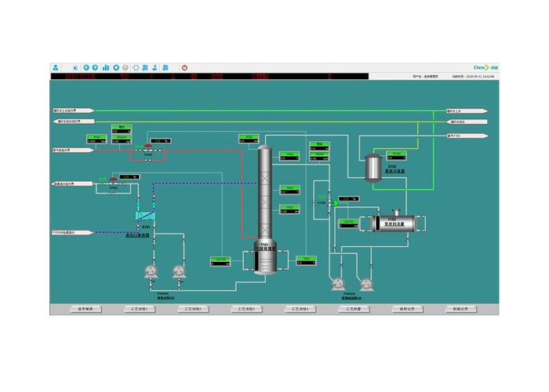Click the left pump of P104A/B
Image resolution: width=549 pixels, height=392 pixels.
pyautogui.click(x=151, y=271)
